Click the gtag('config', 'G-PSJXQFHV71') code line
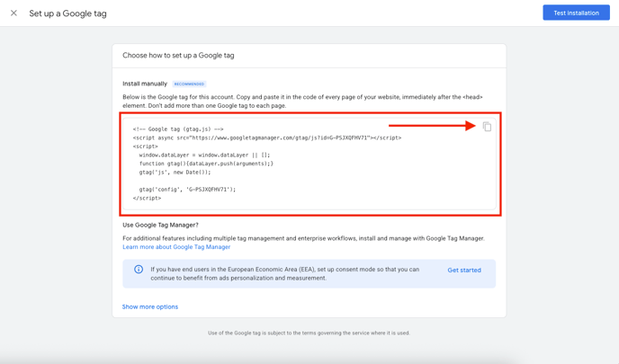This screenshot has width=619, height=364. 187,190
